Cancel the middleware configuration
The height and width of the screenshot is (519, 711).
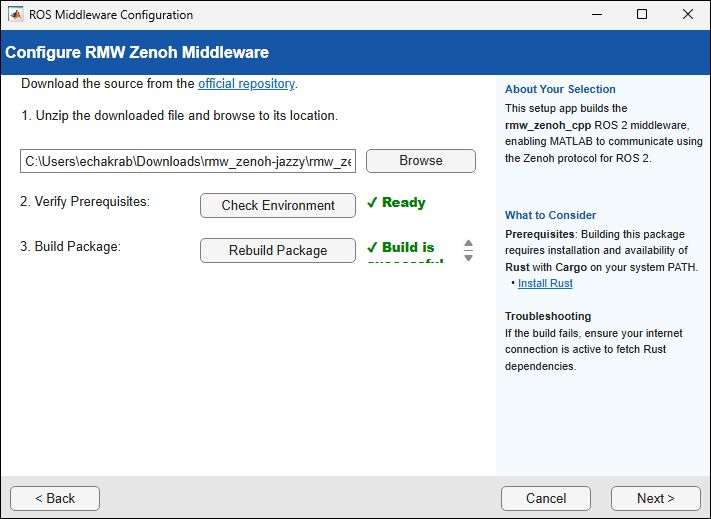click(x=546, y=498)
